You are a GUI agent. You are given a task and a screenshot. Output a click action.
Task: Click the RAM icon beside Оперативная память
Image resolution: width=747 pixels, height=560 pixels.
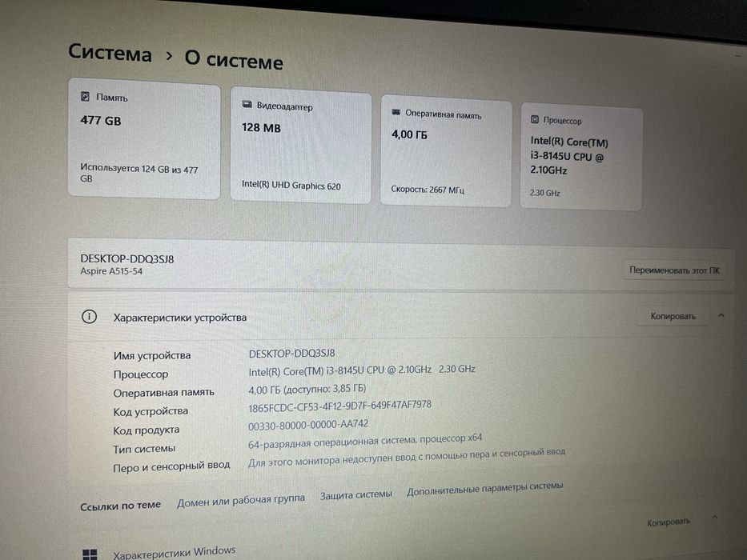pos(396,112)
